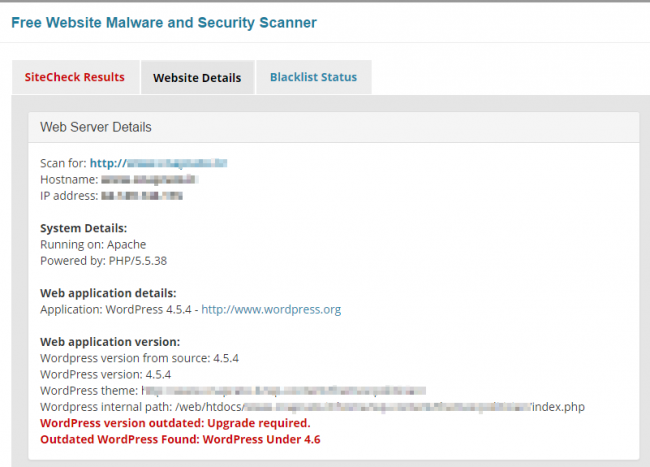Click the Application WordPress 4.5.4 text
The width and height of the screenshot is (650, 467).
pyautogui.click(x=116, y=310)
